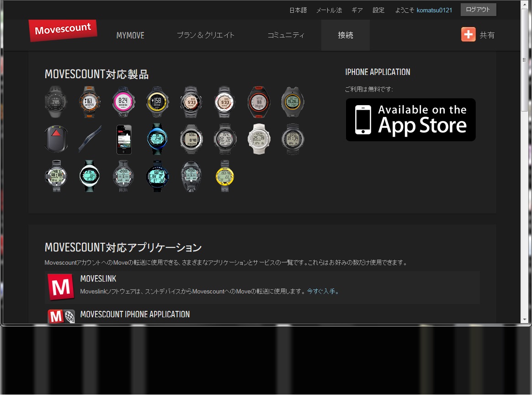Open 設定 settings in top bar

point(378,10)
